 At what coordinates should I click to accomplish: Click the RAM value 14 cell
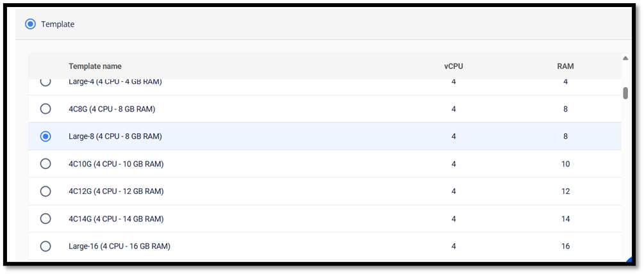click(x=565, y=219)
